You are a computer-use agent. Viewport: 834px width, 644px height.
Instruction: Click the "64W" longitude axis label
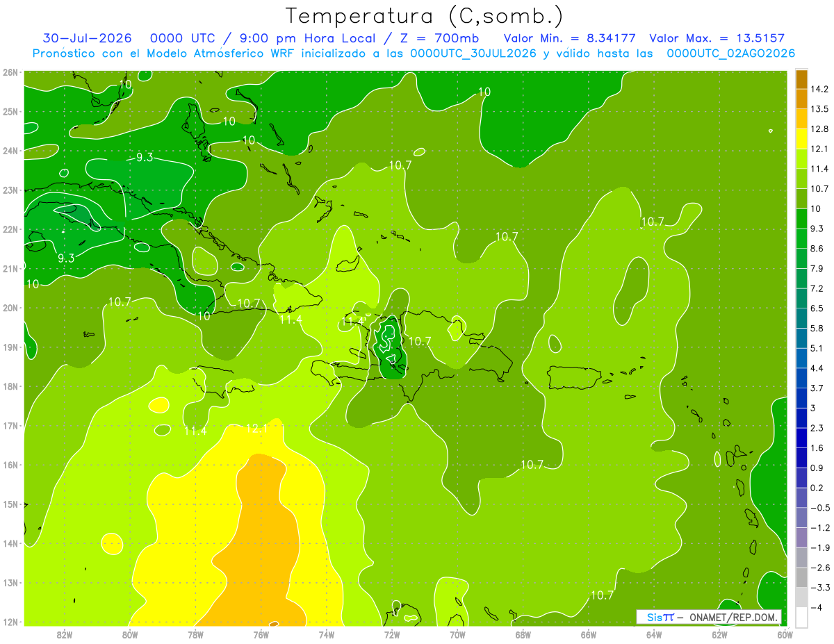(654, 634)
